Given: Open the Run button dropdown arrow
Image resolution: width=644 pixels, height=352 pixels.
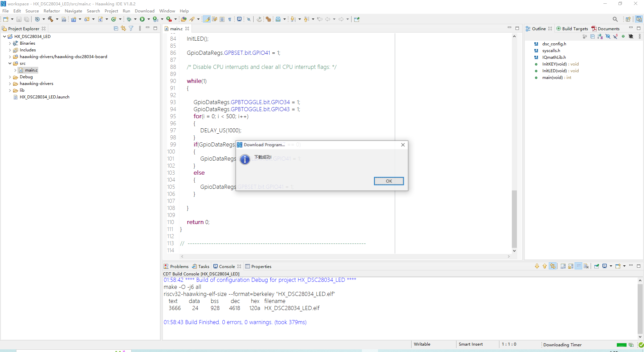Looking at the screenshot, I should click(149, 19).
